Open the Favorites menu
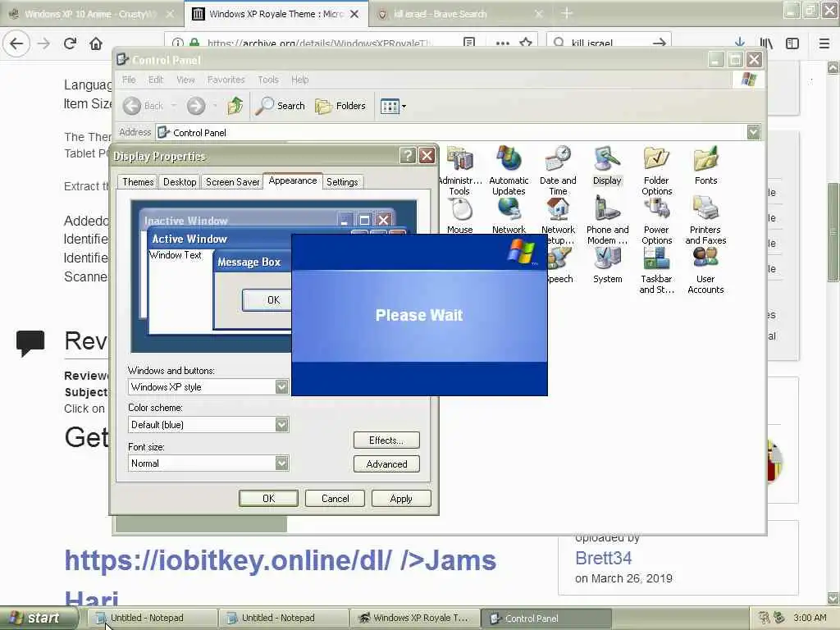Screen dimensions: 840x630 tap(226, 80)
